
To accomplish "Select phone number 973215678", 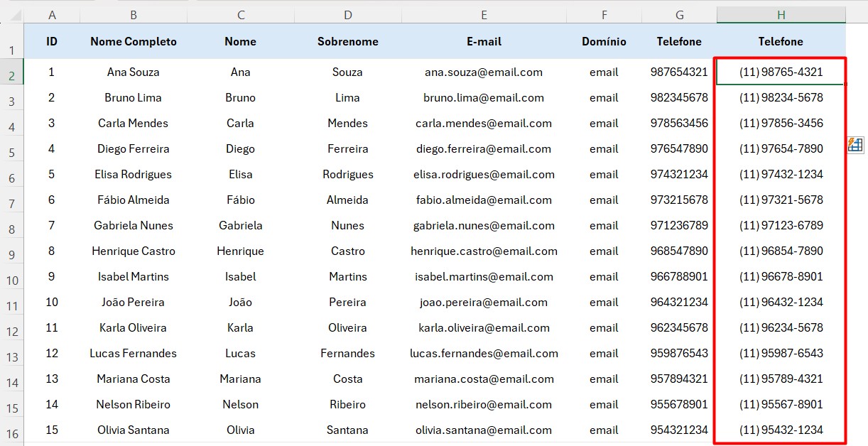I will (x=679, y=200).
